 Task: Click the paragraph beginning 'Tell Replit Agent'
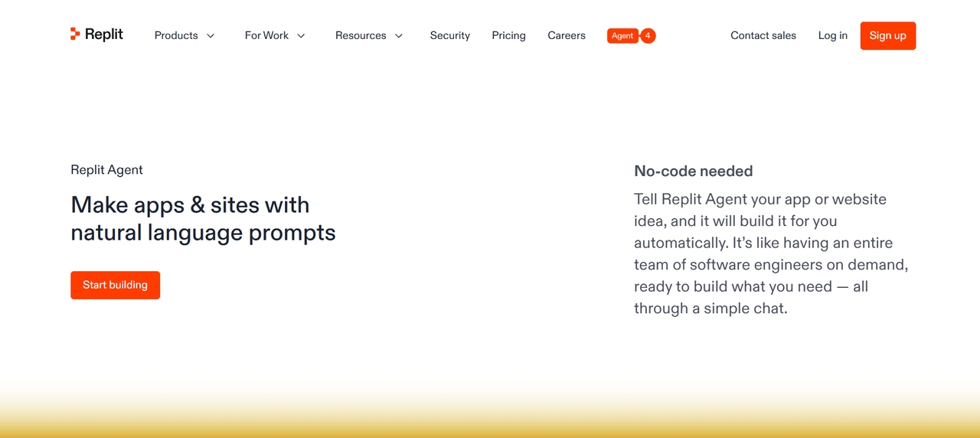point(771,254)
